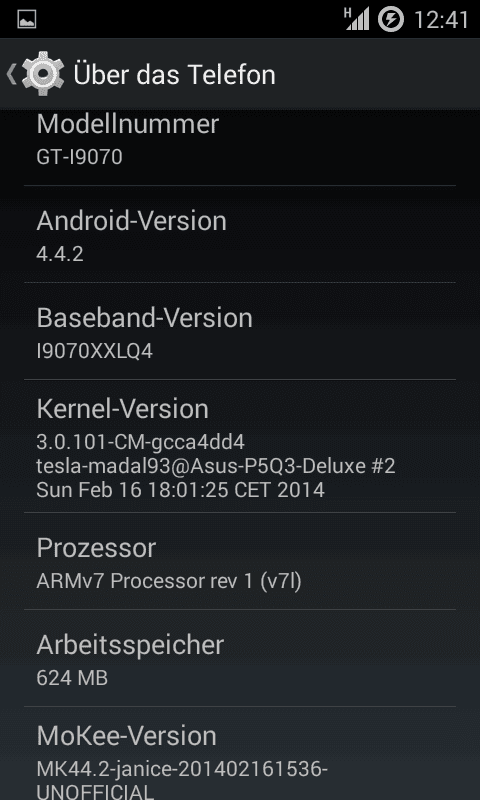Select the Kernel-Version heading

[122, 409]
